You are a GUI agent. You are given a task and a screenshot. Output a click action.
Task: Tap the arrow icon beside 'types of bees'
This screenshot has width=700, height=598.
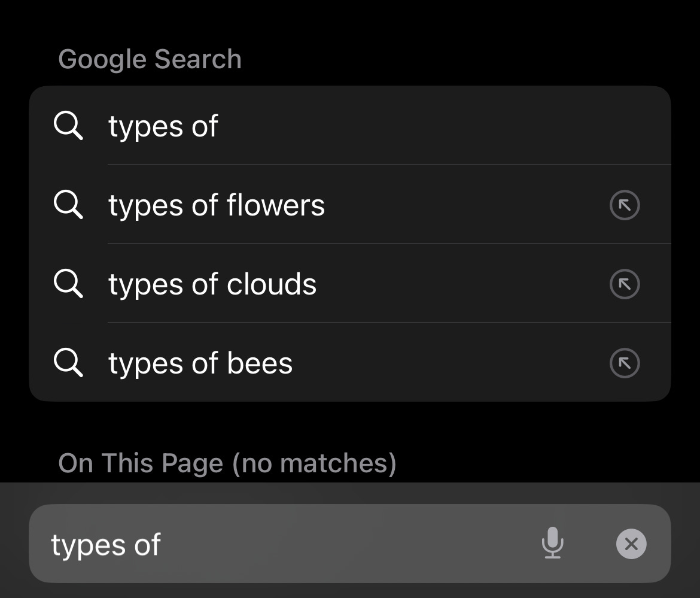[x=624, y=363]
